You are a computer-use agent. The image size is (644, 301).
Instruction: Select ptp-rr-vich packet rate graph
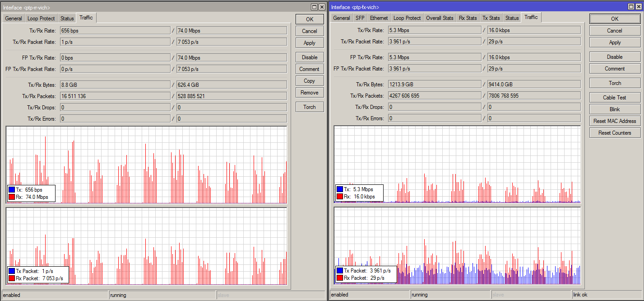[x=146, y=246]
